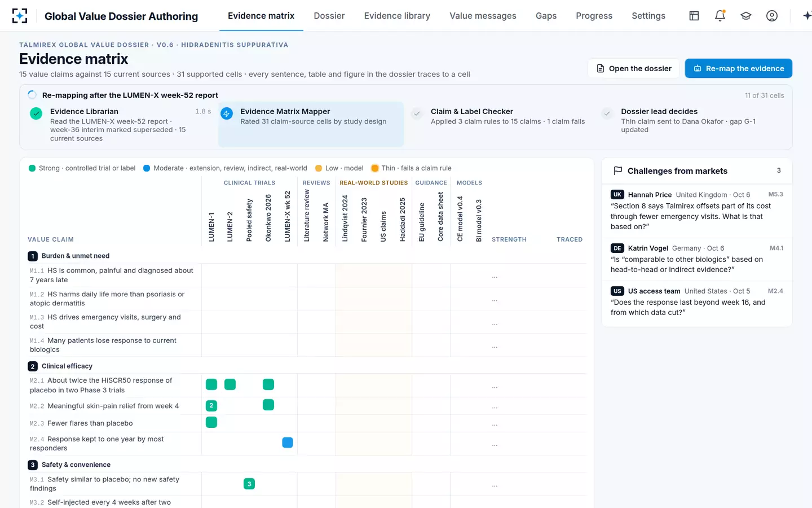Select M2.4 blue cell under LUMEN-X wk 52
This screenshot has width=812, height=508.
tap(288, 443)
